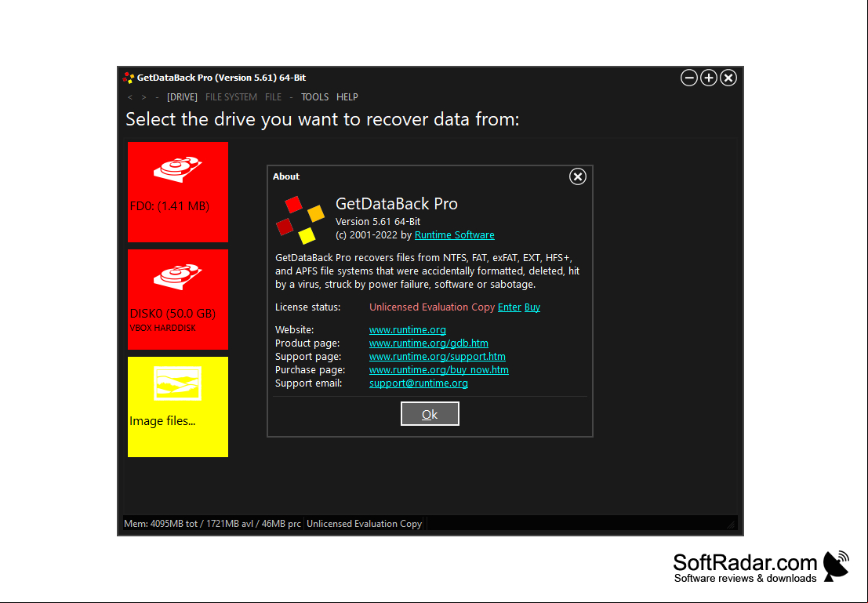This screenshot has width=868, height=603.
Task: Click the 'About' dialog title
Action: pos(286,176)
